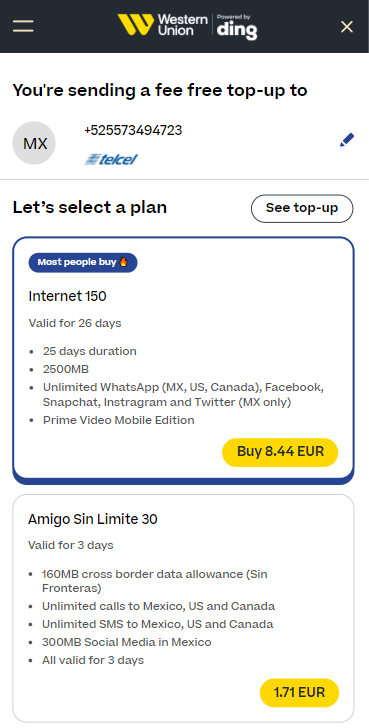Click the Most people buy badge
The width and height of the screenshot is (369, 728).
[x=83, y=262]
